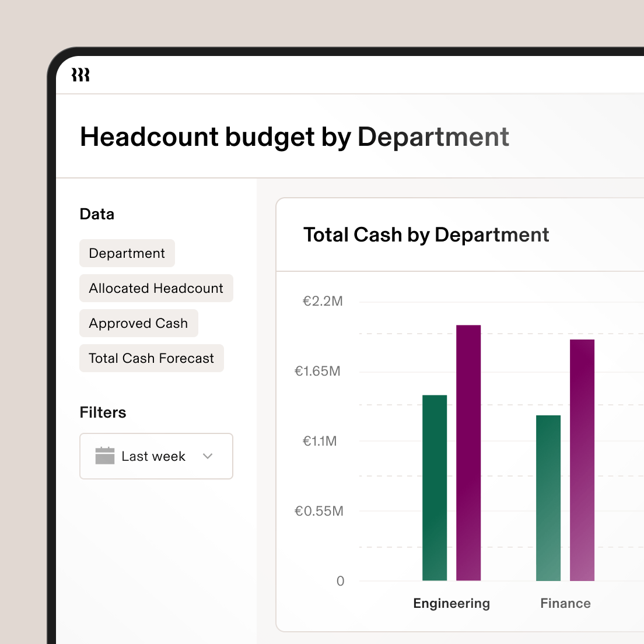Click the purple Engineering bar

pos(469,452)
